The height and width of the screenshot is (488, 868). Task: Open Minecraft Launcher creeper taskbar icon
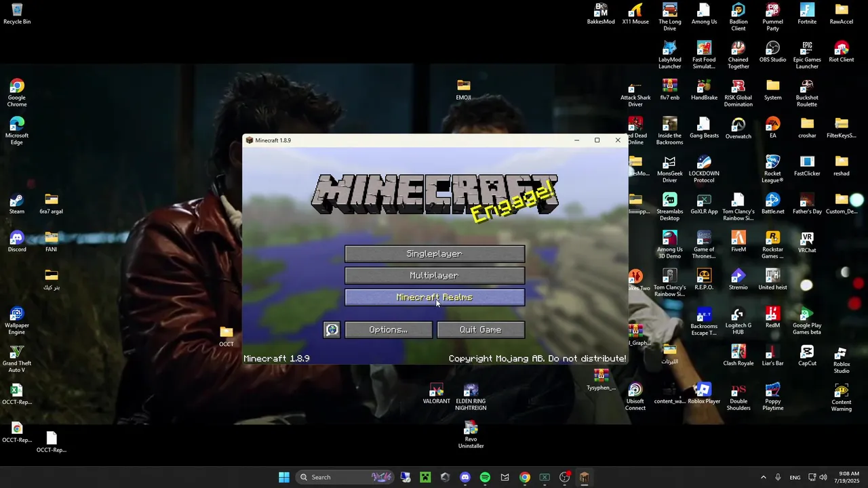point(425,477)
